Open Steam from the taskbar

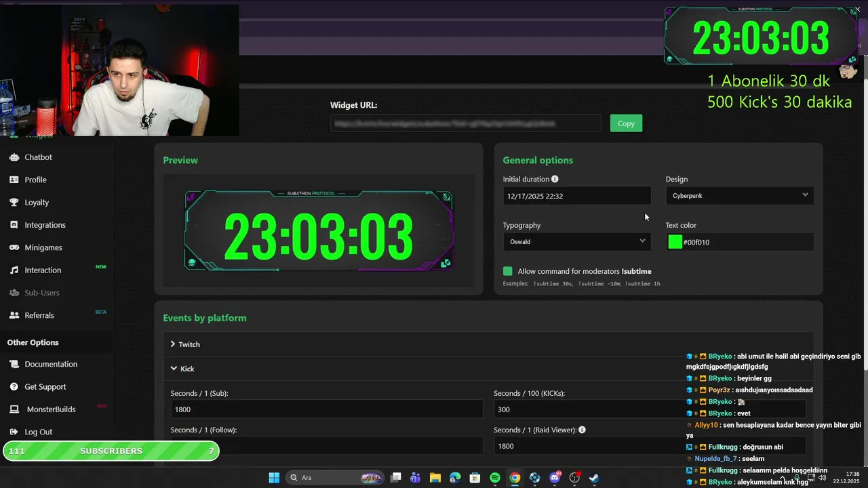[594, 478]
